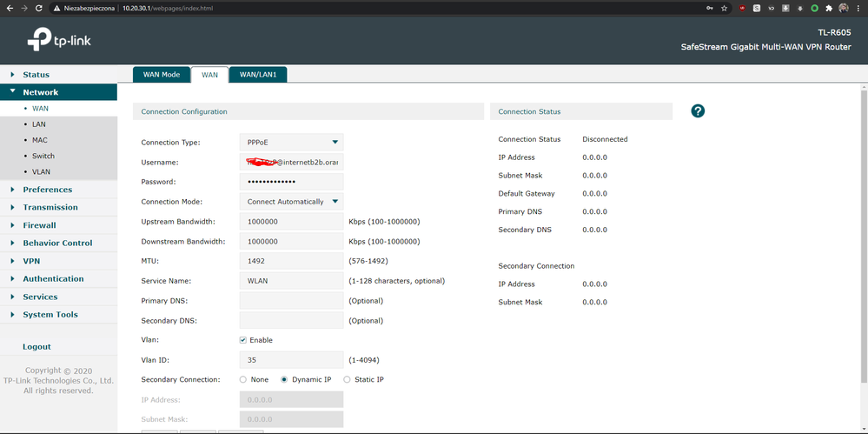Click the browser reload button
This screenshot has height=434, width=868.
pos(40,8)
